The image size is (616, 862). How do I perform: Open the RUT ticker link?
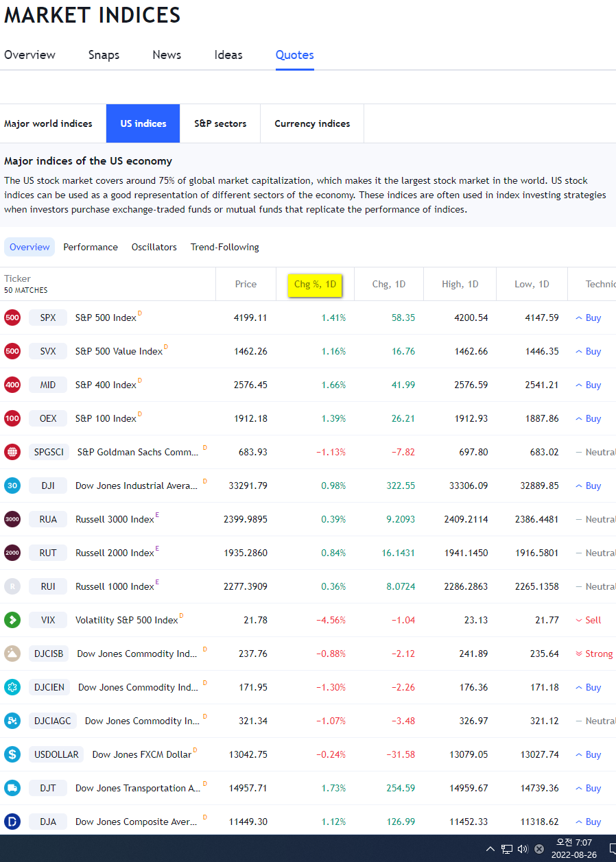pos(48,553)
